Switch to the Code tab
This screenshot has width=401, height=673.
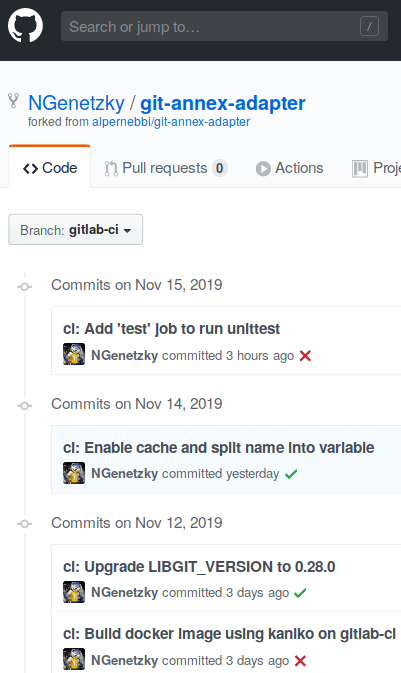tap(50, 168)
